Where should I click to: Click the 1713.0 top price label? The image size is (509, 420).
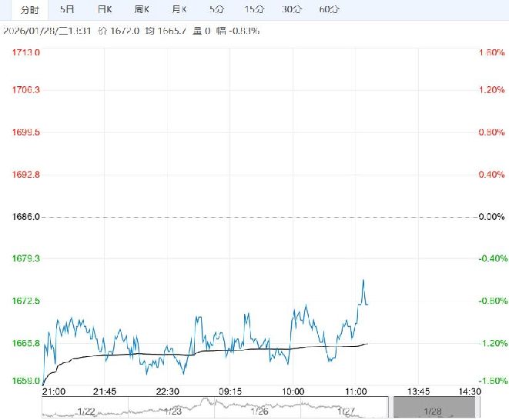(x=26, y=52)
